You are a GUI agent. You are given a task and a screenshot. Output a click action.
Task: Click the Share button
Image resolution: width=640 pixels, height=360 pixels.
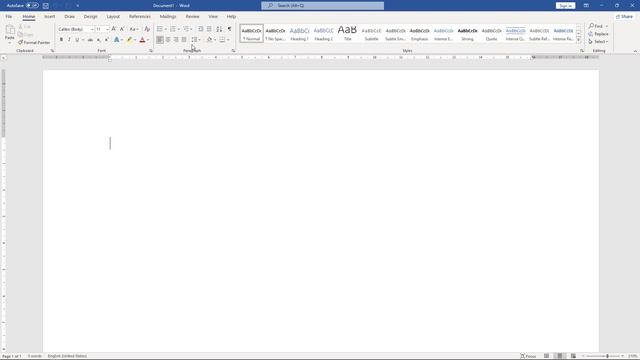pyautogui.click(x=624, y=17)
